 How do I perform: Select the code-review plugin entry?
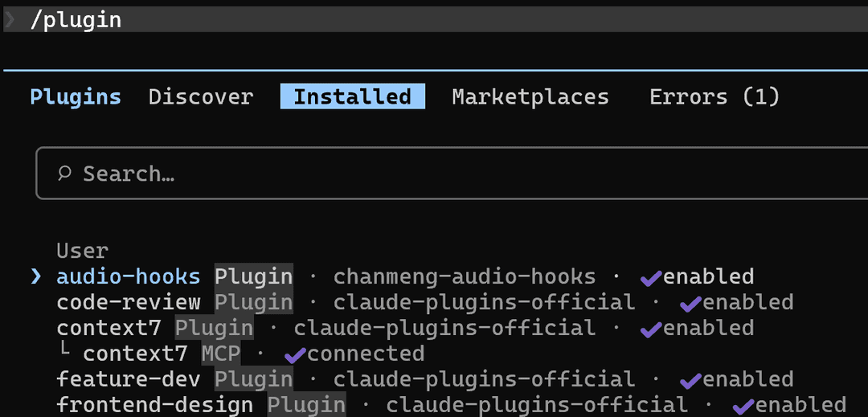(425, 303)
